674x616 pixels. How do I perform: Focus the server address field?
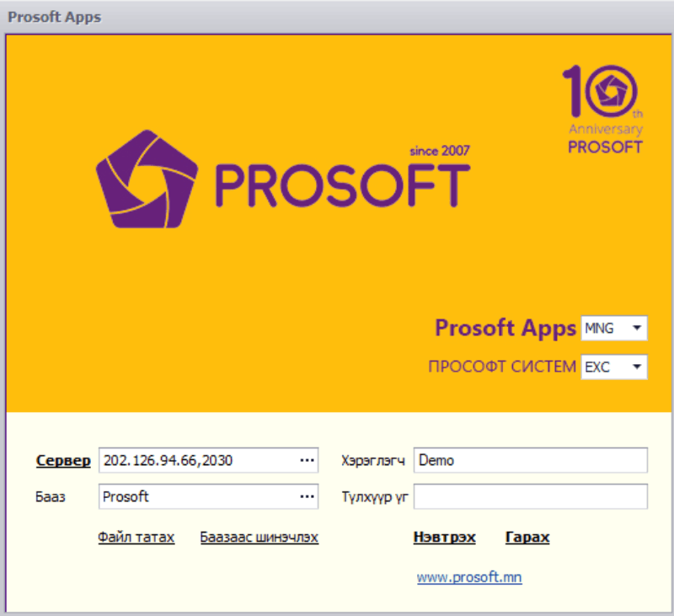coord(196,461)
